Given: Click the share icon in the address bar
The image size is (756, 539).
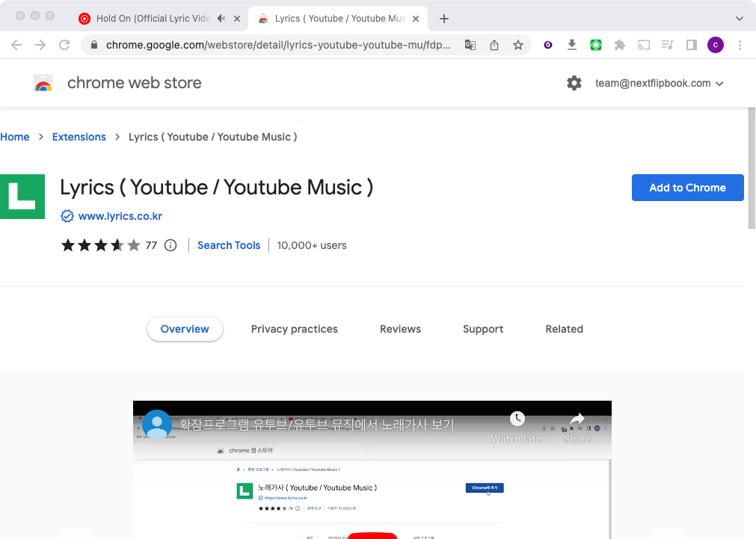Looking at the screenshot, I should 494,45.
